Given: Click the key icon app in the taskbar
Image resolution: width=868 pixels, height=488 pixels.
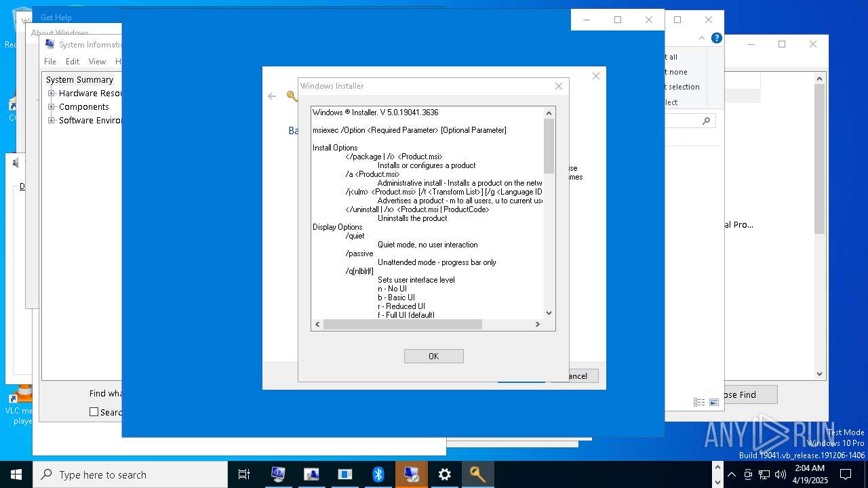Looking at the screenshot, I should (x=477, y=474).
